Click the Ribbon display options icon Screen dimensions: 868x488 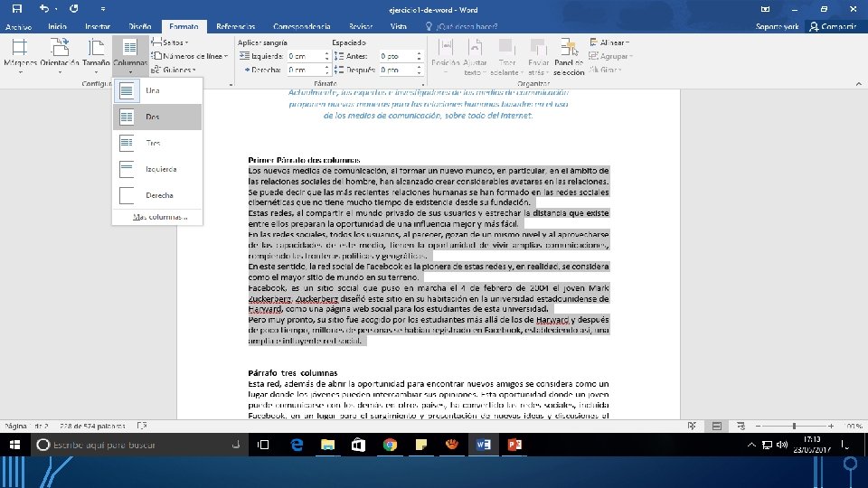pos(765,9)
